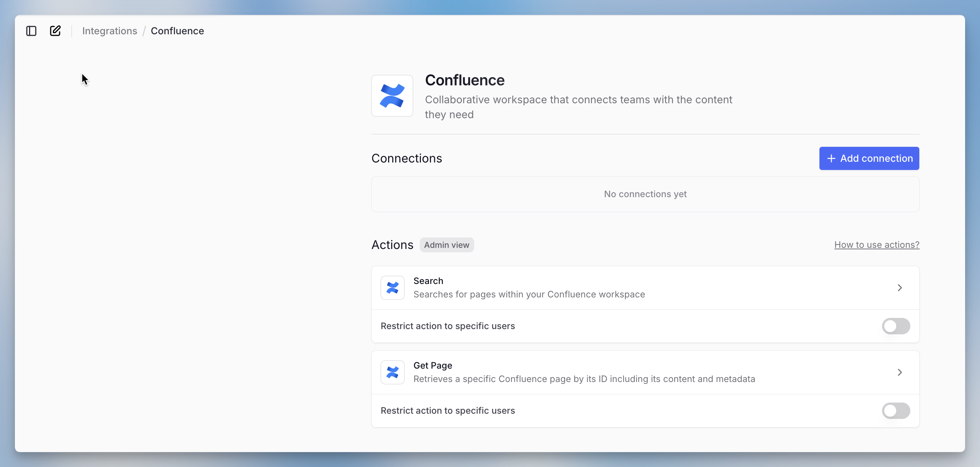Click the Confluence breadcrumb label
Image resolution: width=980 pixels, height=467 pixels.
tap(177, 31)
